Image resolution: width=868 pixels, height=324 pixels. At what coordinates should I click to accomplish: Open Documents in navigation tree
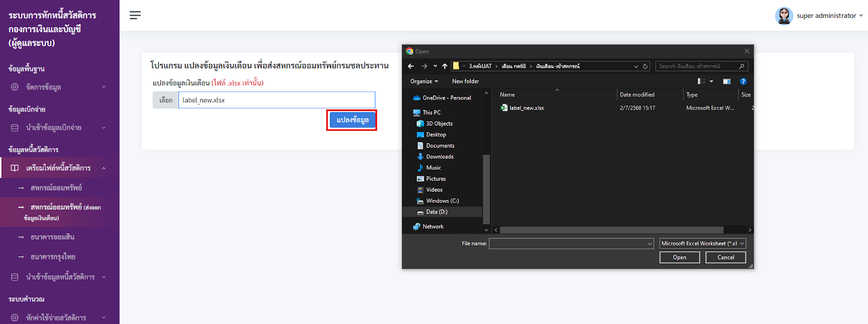click(x=440, y=146)
